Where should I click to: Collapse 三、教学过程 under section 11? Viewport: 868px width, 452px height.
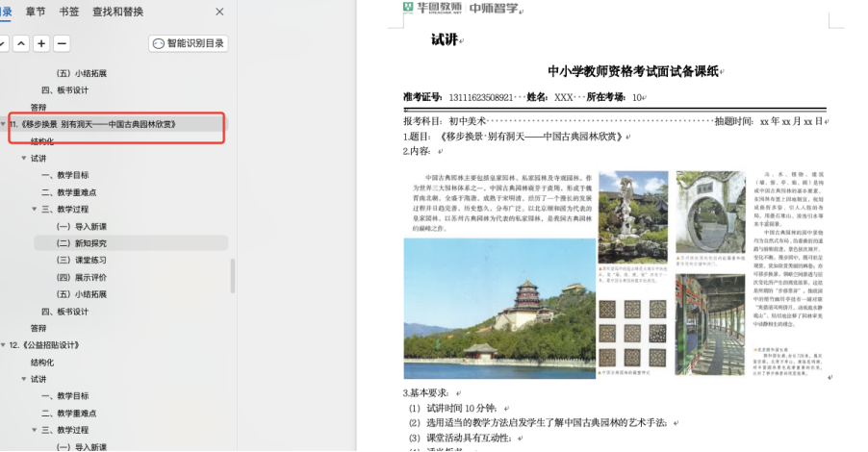(x=35, y=209)
